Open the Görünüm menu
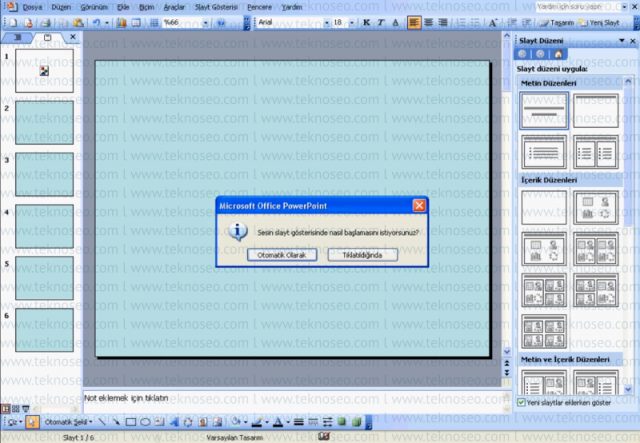 [x=94, y=7]
